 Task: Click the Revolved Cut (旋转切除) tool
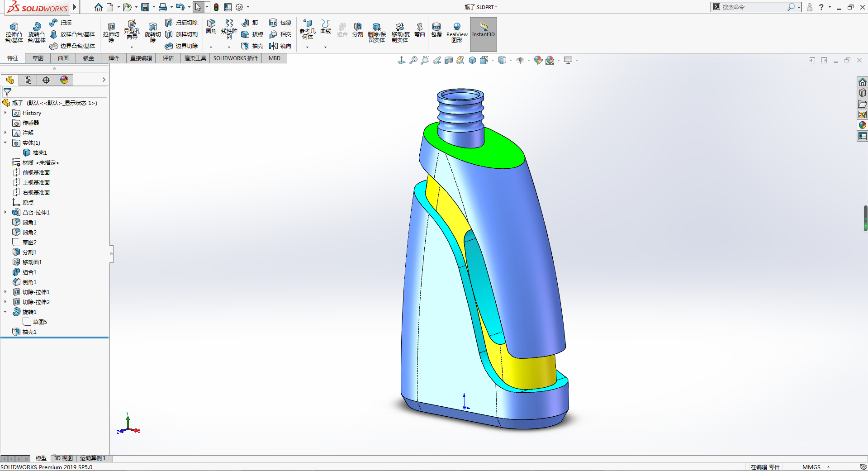click(152, 33)
